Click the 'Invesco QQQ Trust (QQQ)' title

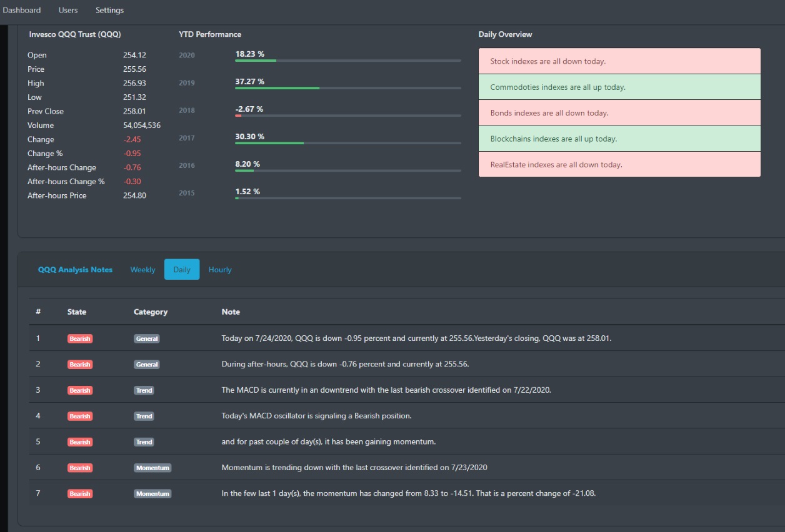coord(75,34)
